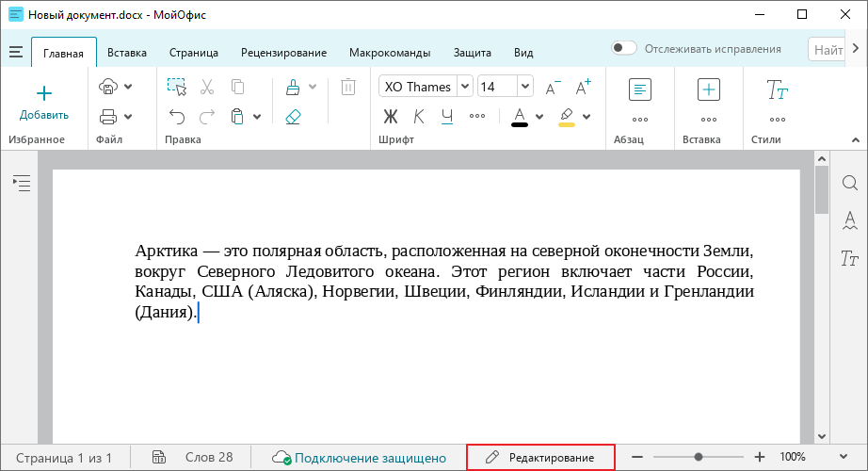Screen dimensions: 868x471
Task: Click the Подключение защищено status
Action: click(x=360, y=458)
